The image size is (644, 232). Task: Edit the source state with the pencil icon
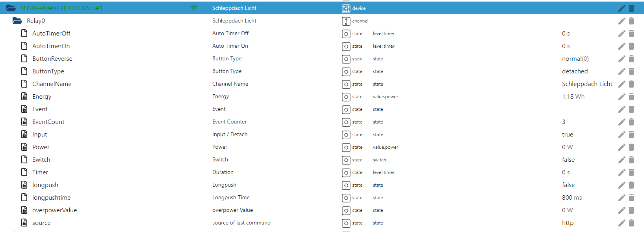622,223
